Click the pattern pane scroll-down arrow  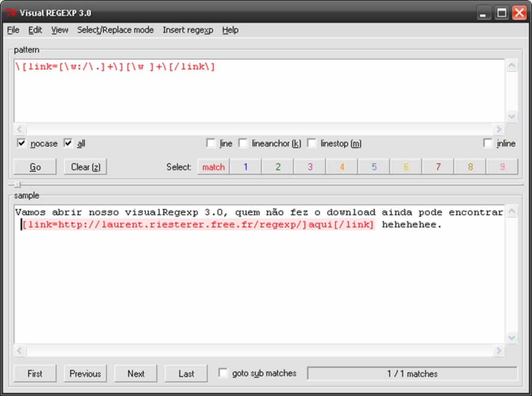pyautogui.click(x=512, y=116)
